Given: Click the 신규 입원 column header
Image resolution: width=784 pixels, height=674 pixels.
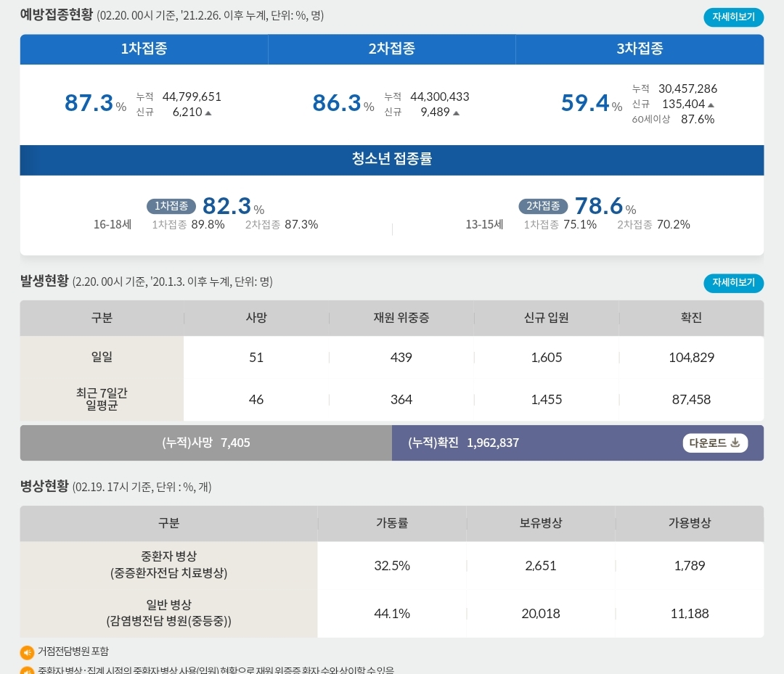Looking at the screenshot, I should 546,318.
